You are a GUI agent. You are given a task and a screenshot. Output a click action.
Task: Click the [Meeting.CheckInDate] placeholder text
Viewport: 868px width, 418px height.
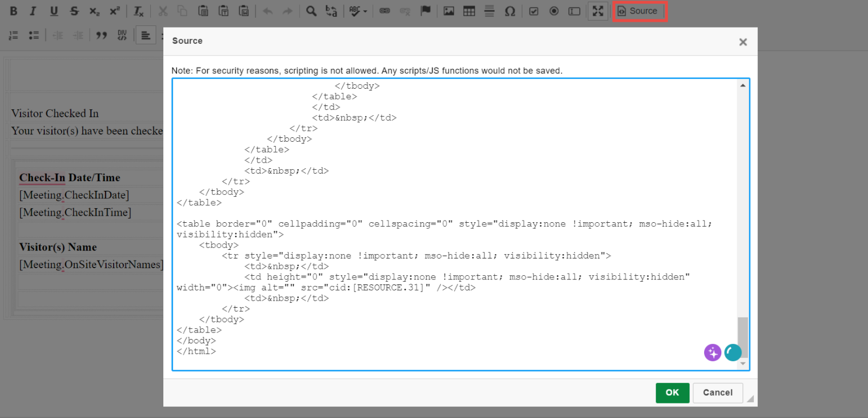coord(74,195)
